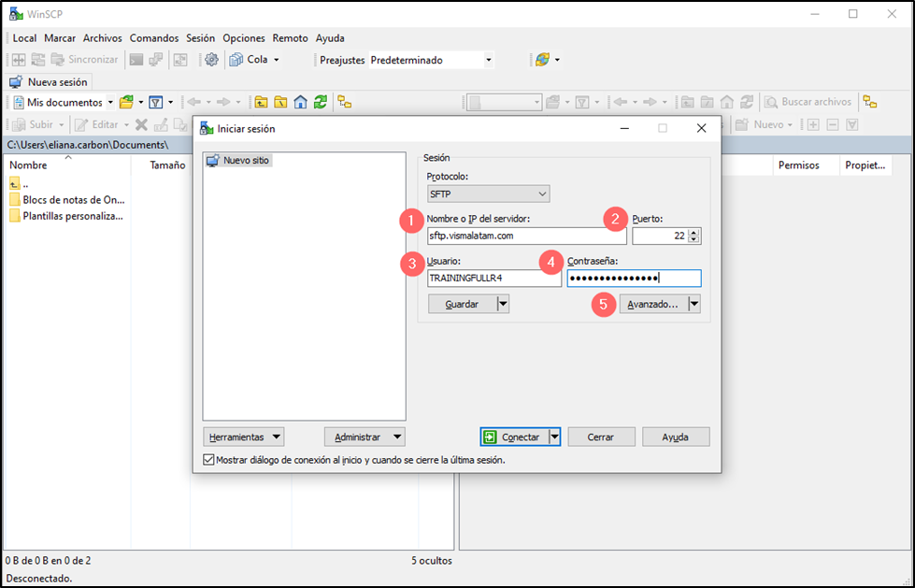Screen dimensions: 915x588
Task: Click the open folder icon beside Mis documentos
Action: [x=126, y=102]
